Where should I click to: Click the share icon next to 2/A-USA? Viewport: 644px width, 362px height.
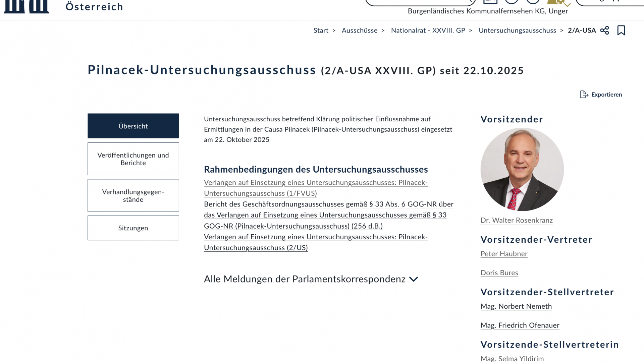(x=604, y=31)
